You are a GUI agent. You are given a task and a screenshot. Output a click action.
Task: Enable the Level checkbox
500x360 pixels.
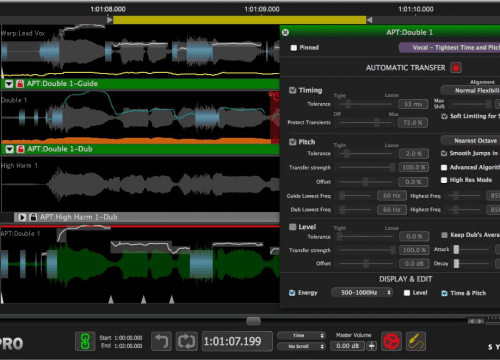(292, 227)
